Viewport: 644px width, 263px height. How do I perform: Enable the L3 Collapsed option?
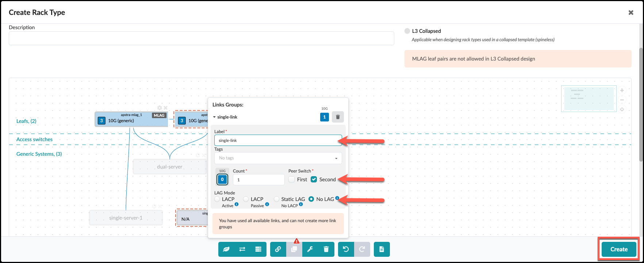pyautogui.click(x=407, y=31)
